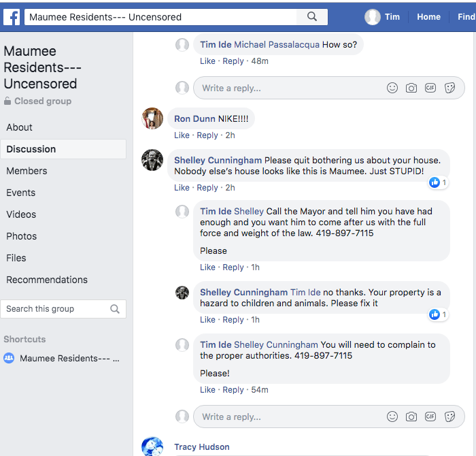View like reactions on Shelley's STUPID comment
The height and width of the screenshot is (456, 476).
[x=438, y=182]
